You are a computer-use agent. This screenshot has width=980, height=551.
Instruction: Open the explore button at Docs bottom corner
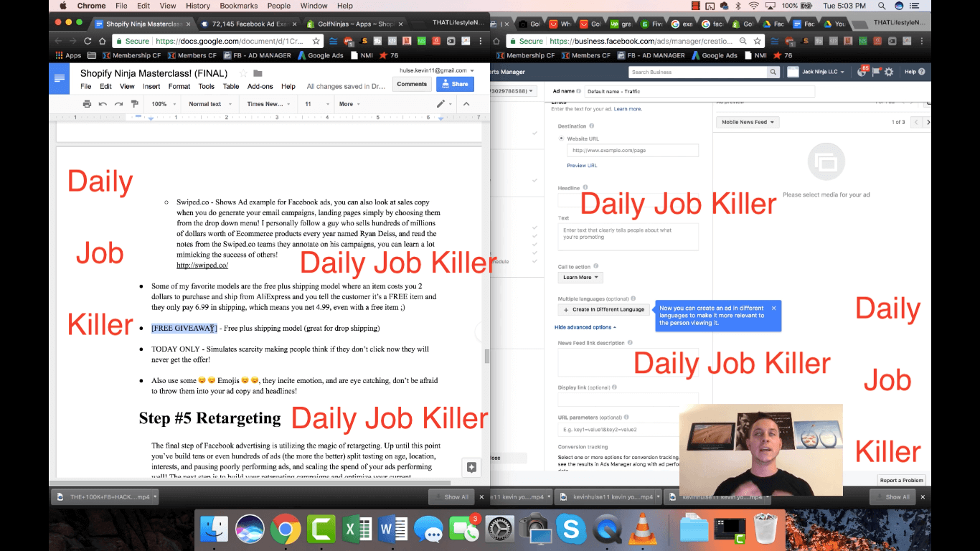pyautogui.click(x=471, y=467)
